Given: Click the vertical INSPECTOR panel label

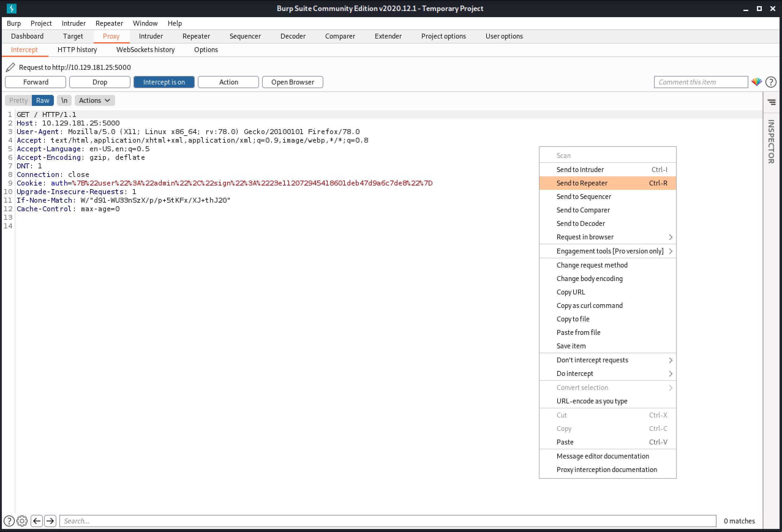Looking at the screenshot, I should pos(771,142).
